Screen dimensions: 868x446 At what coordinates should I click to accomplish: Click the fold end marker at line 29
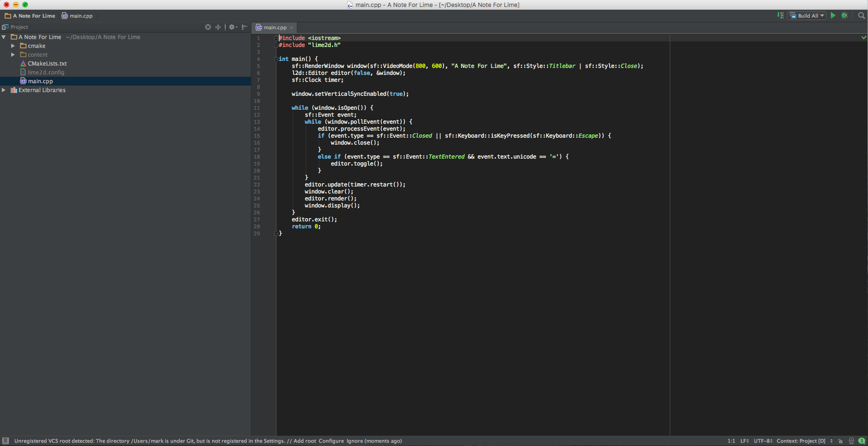(276, 233)
